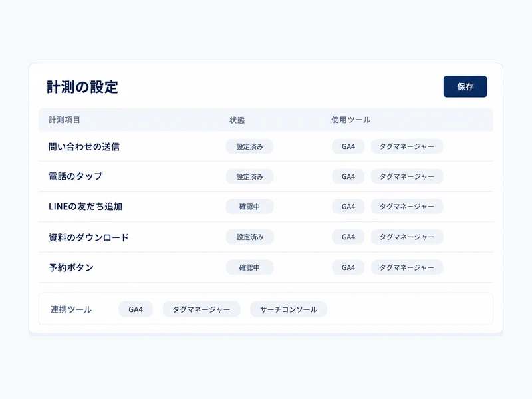Click タグマネージャー tag in 予約ボタン row

click(x=407, y=267)
